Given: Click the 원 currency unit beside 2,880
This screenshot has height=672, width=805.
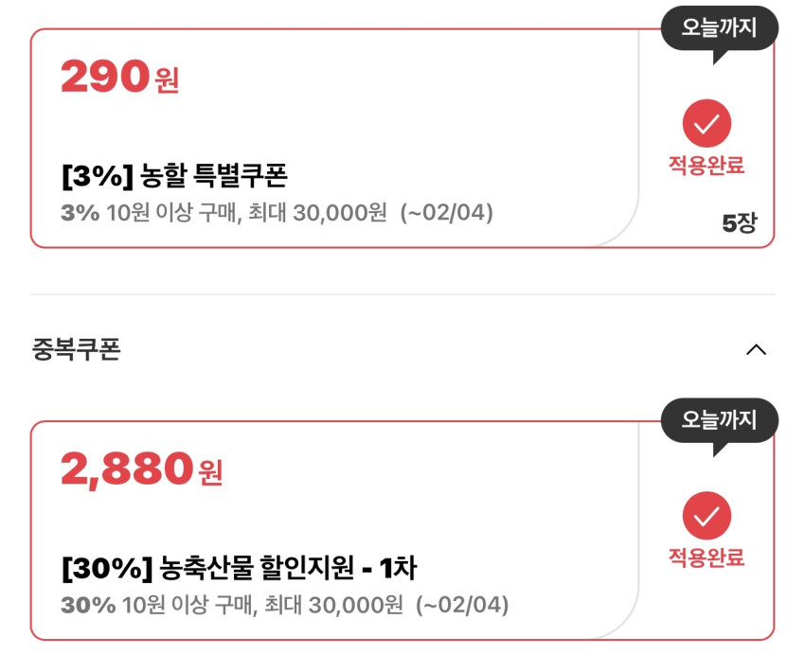Looking at the screenshot, I should 210,473.
